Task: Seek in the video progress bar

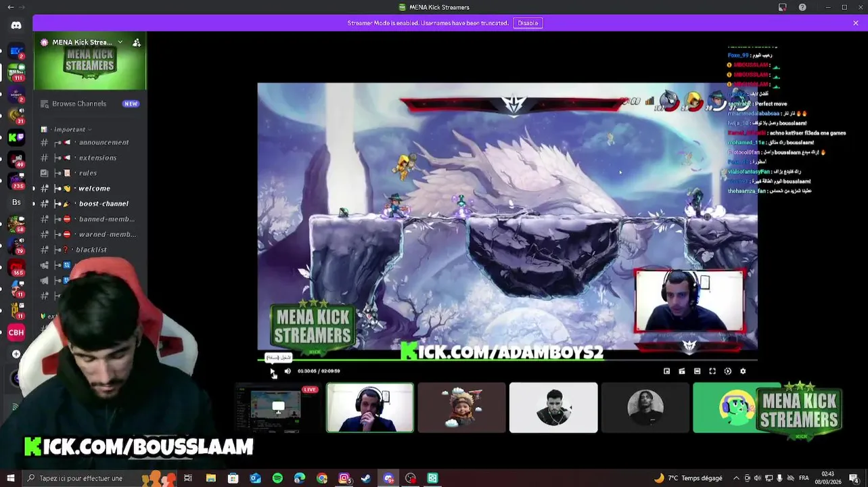Action: (507, 360)
